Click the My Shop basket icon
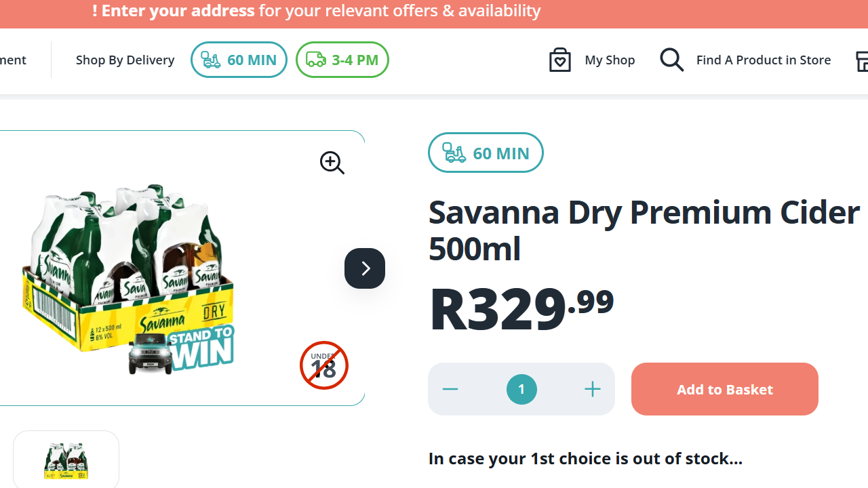The image size is (868, 488). click(x=560, y=60)
